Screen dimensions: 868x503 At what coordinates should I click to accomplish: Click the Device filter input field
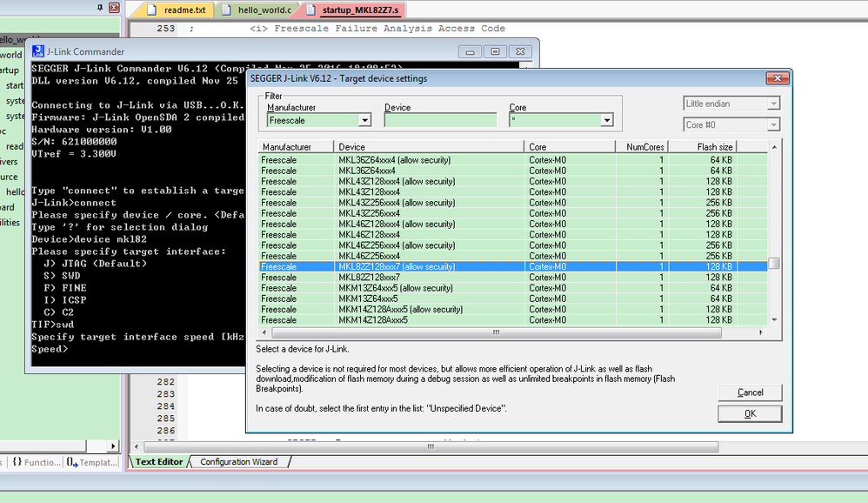coord(440,120)
